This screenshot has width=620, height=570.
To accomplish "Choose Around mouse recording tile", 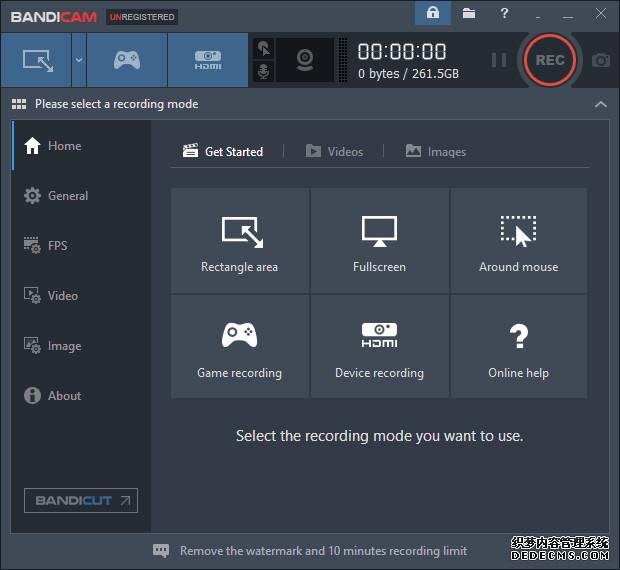I will (519, 241).
